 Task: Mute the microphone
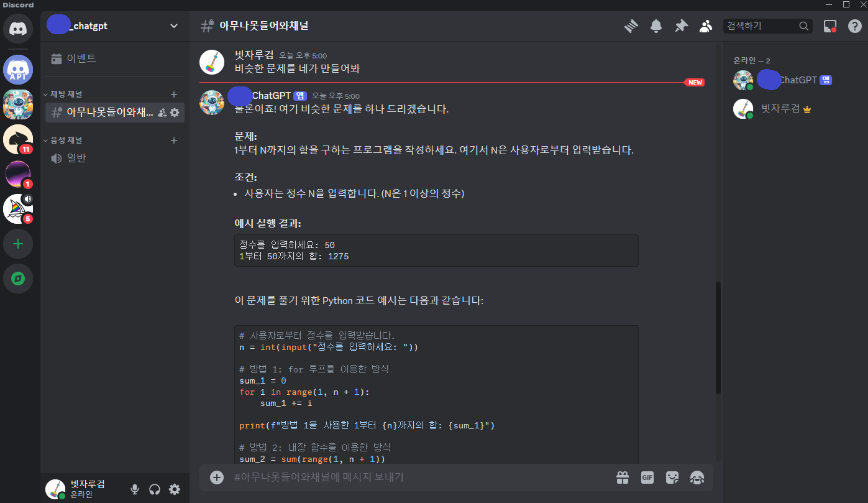tap(134, 489)
